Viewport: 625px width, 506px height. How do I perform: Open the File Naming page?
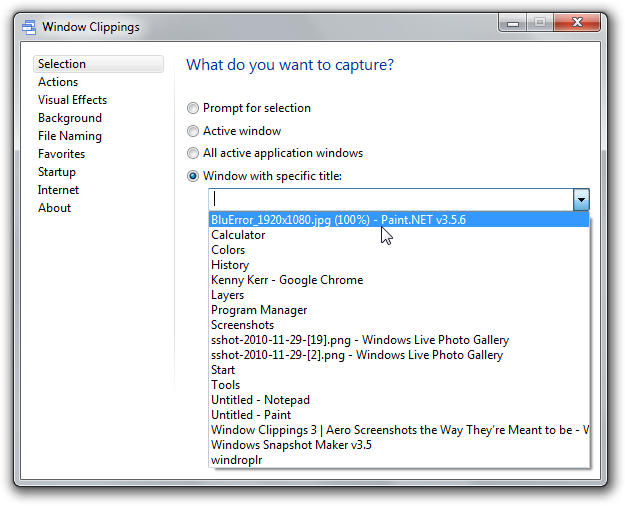point(70,136)
